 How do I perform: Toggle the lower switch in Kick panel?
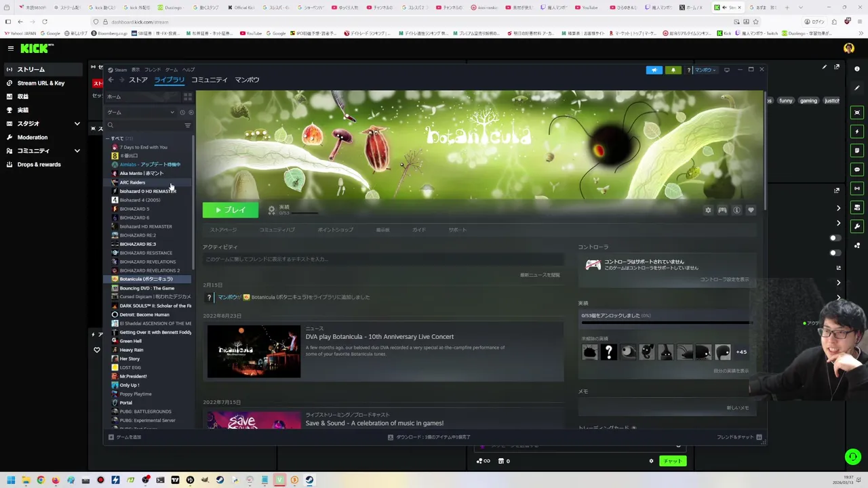click(x=835, y=253)
